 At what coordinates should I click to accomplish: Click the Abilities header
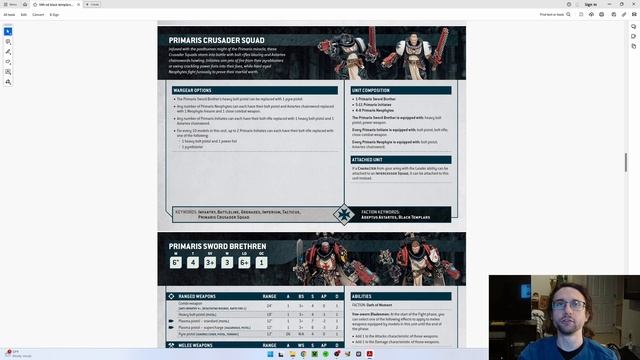pos(401,296)
